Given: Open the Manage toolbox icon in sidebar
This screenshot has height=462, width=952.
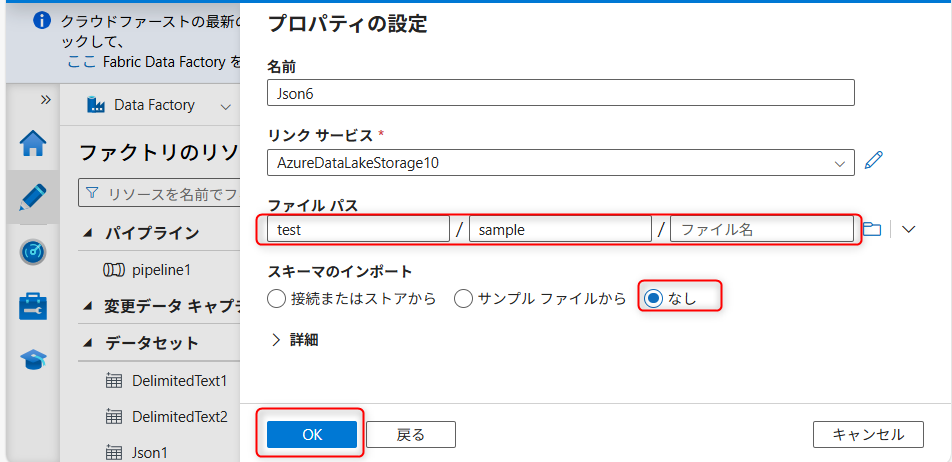Looking at the screenshot, I should [33, 305].
